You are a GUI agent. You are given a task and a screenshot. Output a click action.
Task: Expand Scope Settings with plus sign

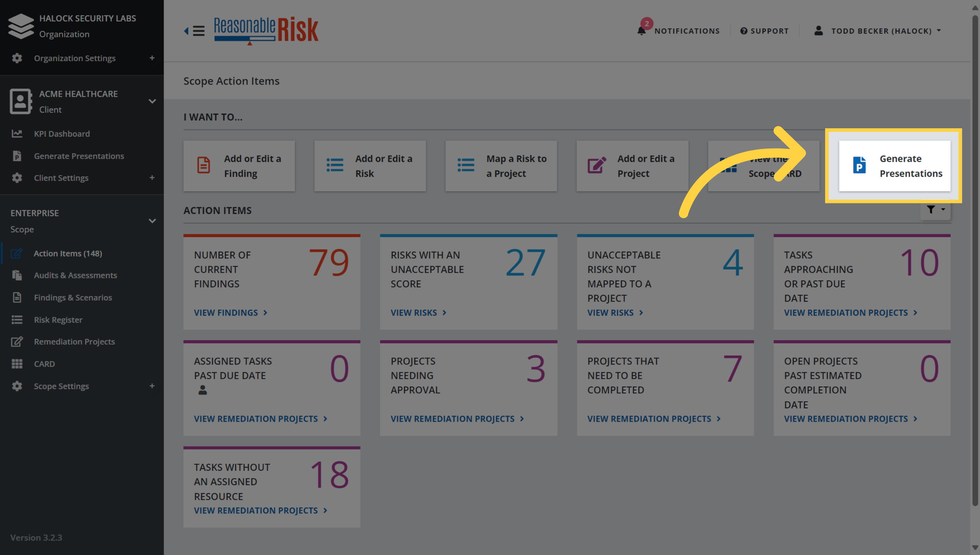(x=152, y=386)
